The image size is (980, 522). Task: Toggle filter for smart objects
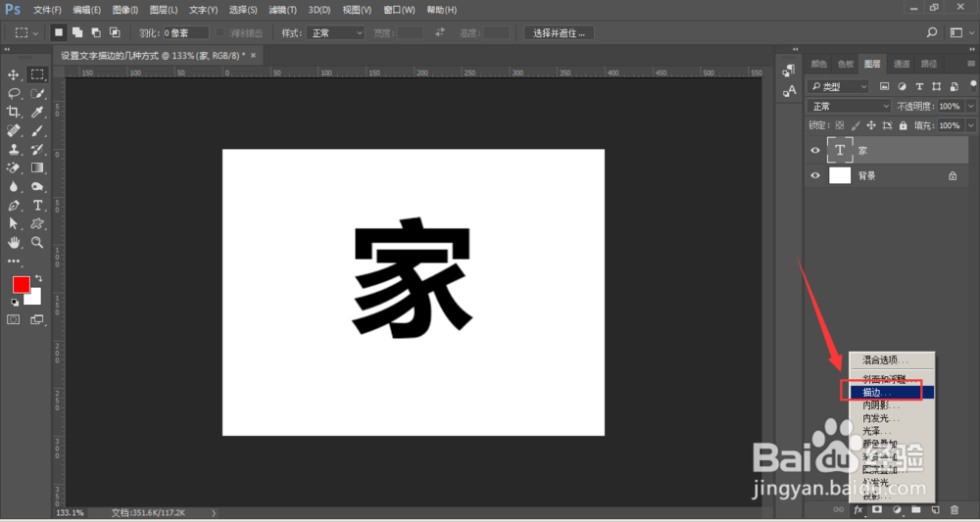[x=954, y=86]
